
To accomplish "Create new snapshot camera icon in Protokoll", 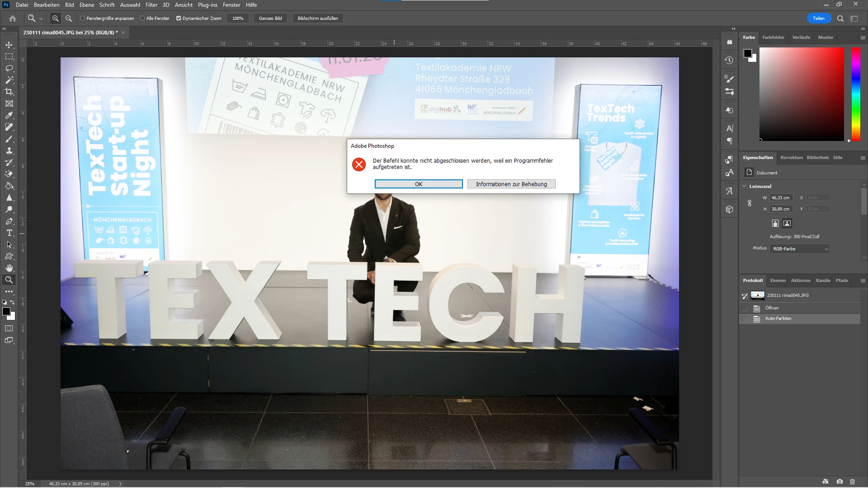I will [x=840, y=482].
